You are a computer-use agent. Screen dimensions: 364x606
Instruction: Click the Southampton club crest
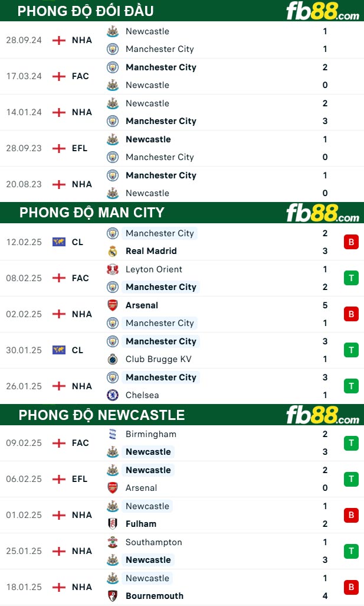point(112,542)
